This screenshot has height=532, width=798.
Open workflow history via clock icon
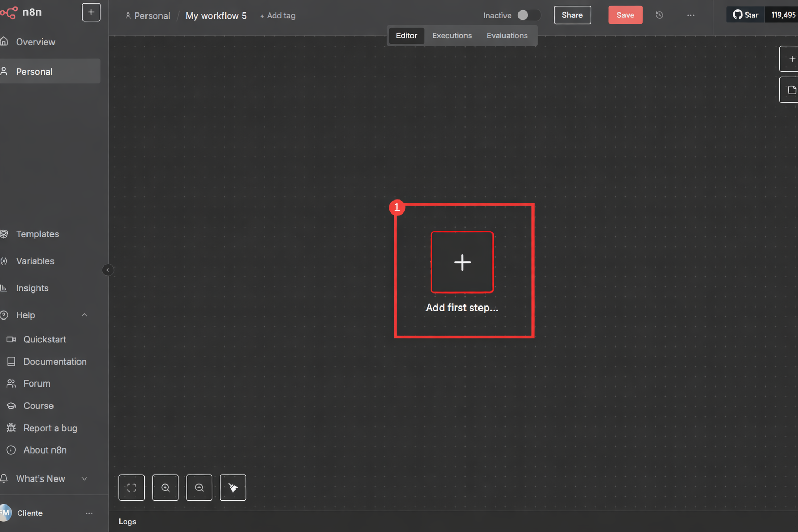pos(659,15)
